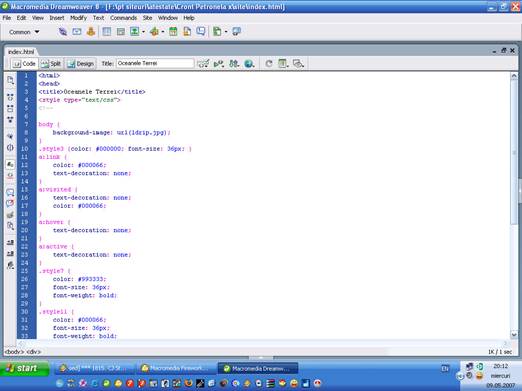Viewport: 522px width, 391px height.
Task: Toggle Line Numbers in the coding toolbar
Action: [x=10, y=164]
